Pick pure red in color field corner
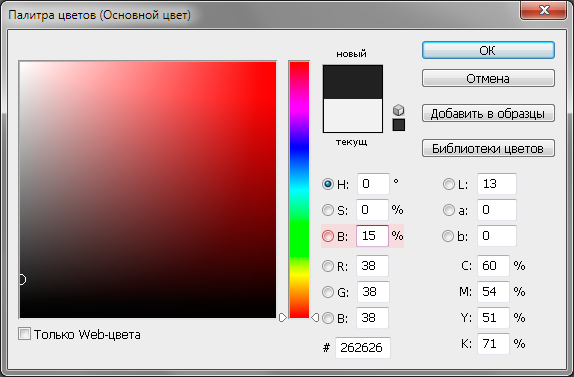574x377 pixels. click(x=275, y=63)
